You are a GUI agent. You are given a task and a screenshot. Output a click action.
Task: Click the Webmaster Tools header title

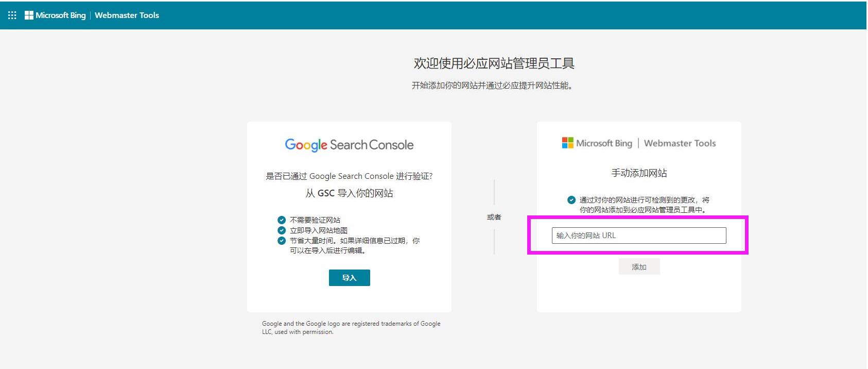(x=127, y=15)
